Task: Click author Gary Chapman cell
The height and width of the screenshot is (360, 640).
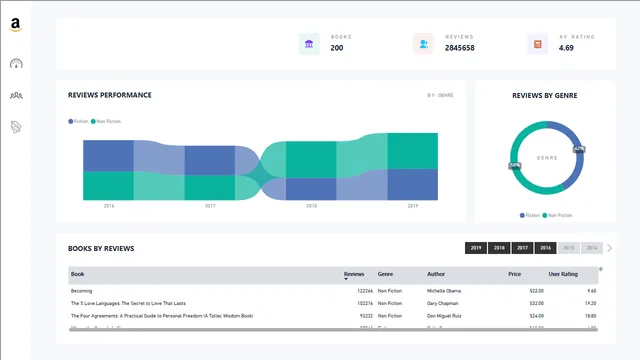Action: [x=442, y=303]
